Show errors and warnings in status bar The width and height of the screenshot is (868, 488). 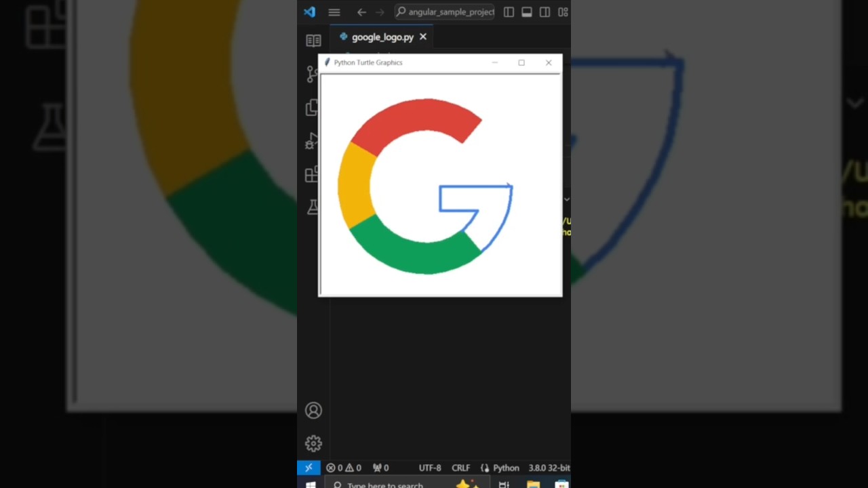tap(343, 468)
